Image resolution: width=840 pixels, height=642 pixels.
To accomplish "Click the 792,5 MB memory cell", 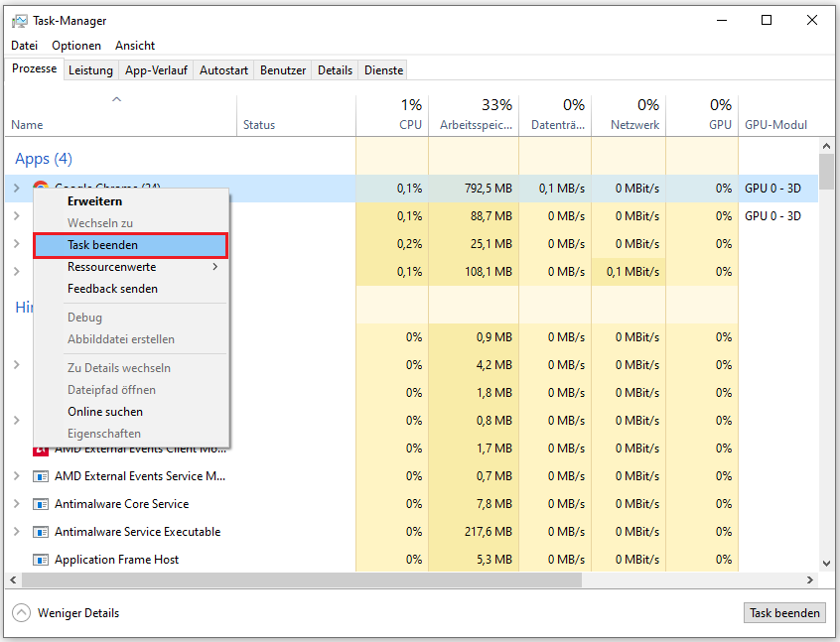I will coord(474,189).
